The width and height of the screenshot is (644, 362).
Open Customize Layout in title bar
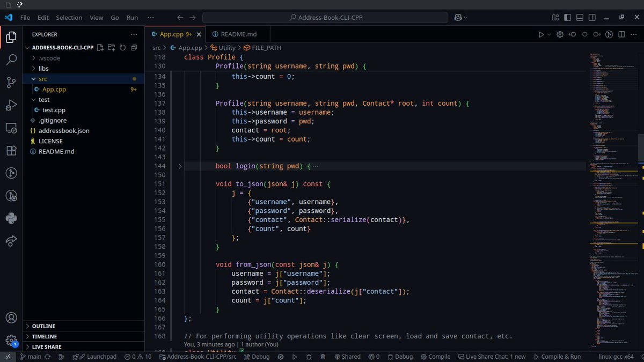click(556, 17)
